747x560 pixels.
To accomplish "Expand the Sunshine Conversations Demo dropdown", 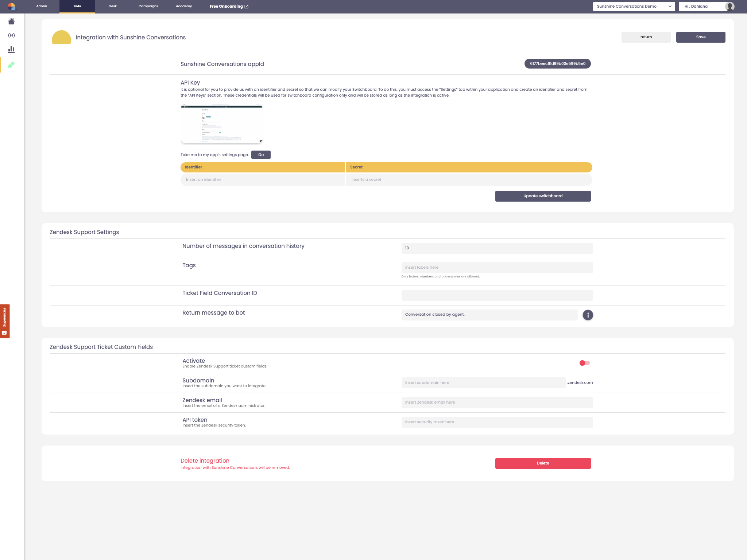I will (634, 6).
